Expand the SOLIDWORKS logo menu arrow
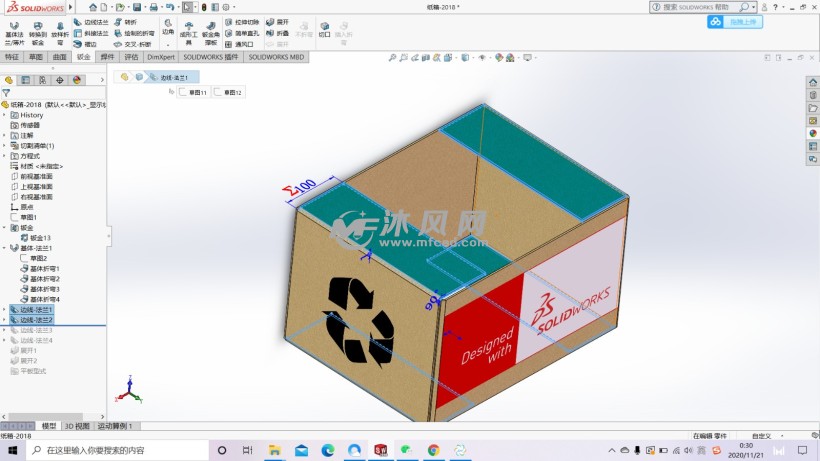Image resolution: width=820 pixels, height=461 pixels. tap(71, 7)
